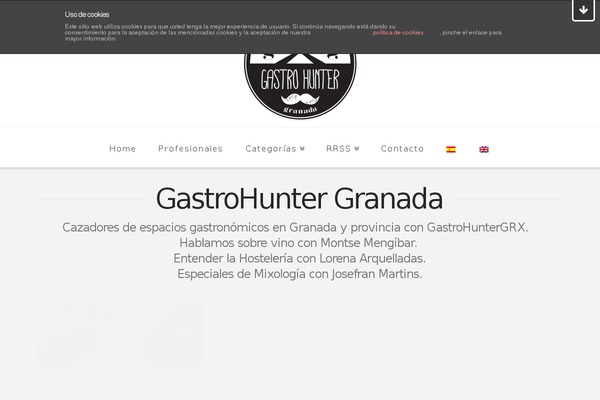
Task: Expand the RRSS dropdown menu
Action: (343, 149)
